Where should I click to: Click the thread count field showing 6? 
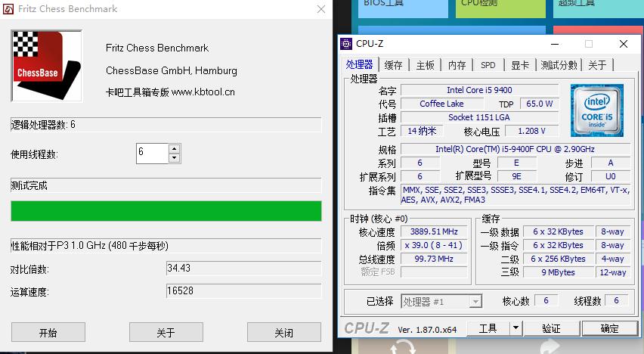point(153,153)
